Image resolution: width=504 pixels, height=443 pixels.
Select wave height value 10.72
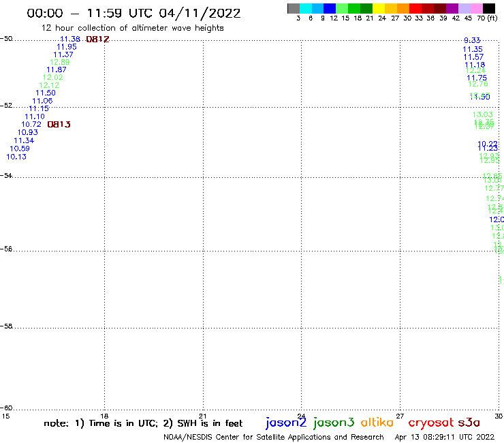click(31, 125)
